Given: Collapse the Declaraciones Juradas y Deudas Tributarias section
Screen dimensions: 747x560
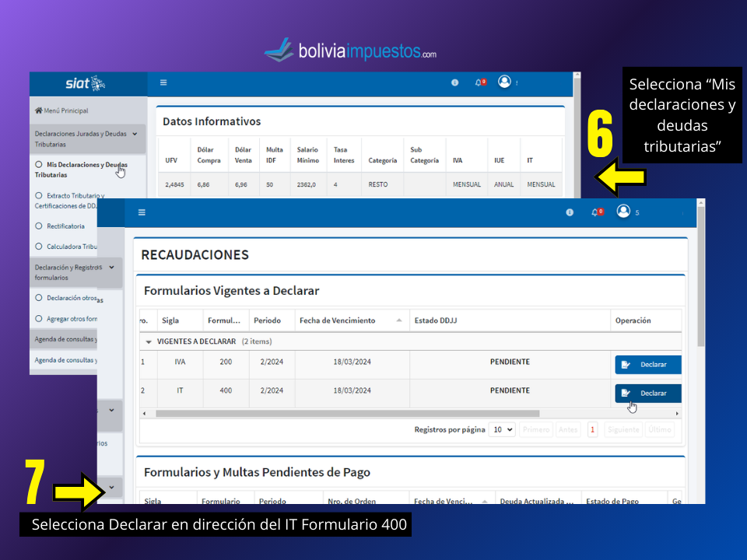Looking at the screenshot, I should [135, 134].
